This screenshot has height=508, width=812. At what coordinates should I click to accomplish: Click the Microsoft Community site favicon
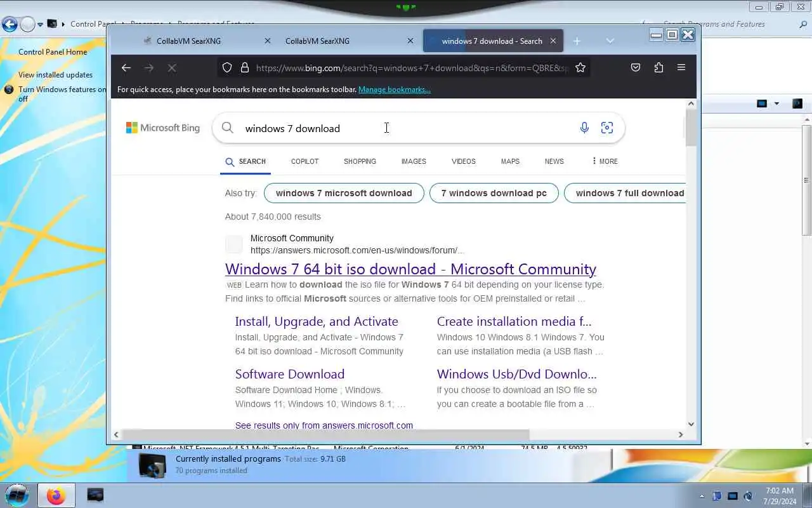coord(234,244)
